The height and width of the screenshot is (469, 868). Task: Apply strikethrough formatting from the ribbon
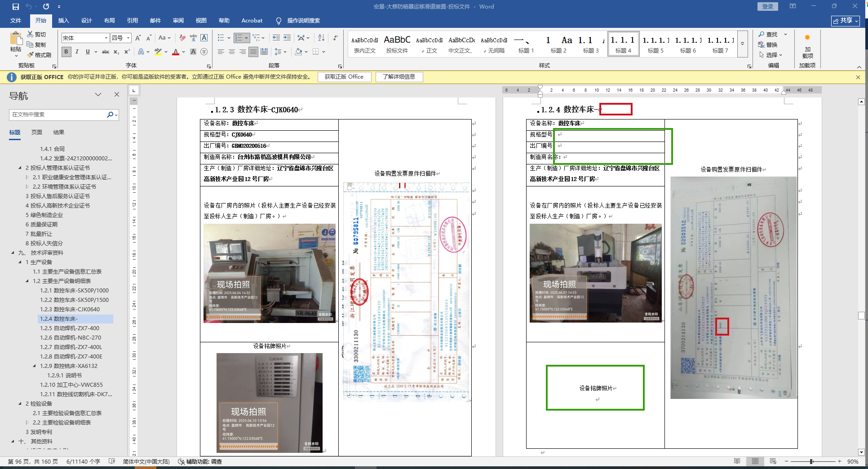pos(106,52)
